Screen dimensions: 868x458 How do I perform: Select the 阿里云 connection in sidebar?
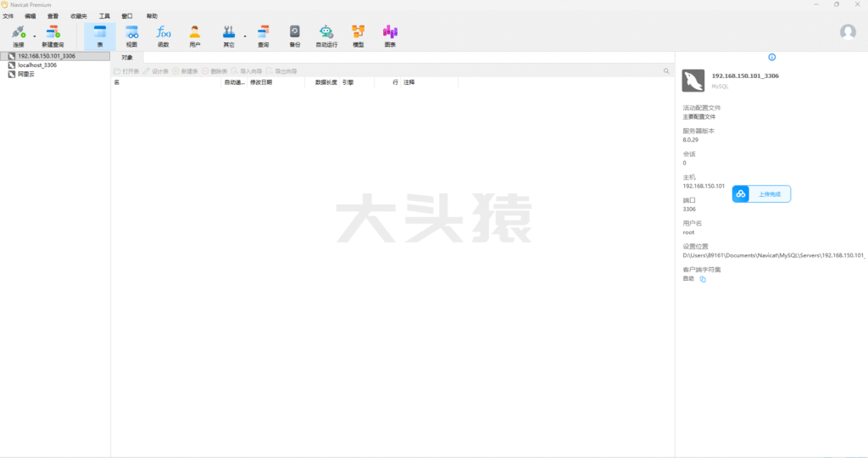pyautogui.click(x=25, y=74)
